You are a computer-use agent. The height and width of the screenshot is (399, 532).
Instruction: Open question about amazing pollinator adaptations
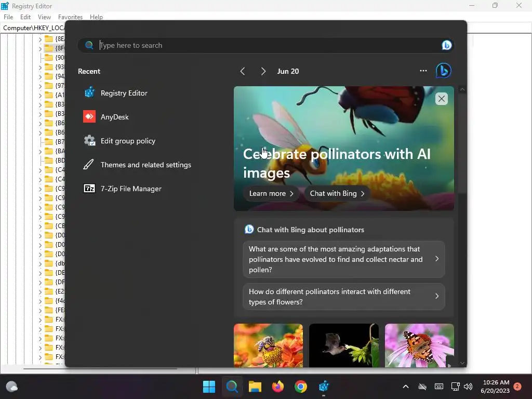tap(344, 259)
